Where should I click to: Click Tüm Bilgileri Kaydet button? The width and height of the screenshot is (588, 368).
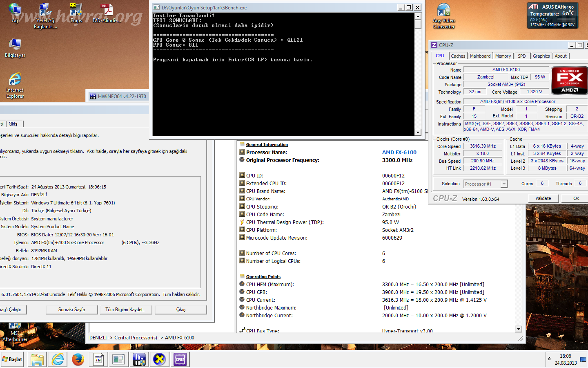coord(126,310)
